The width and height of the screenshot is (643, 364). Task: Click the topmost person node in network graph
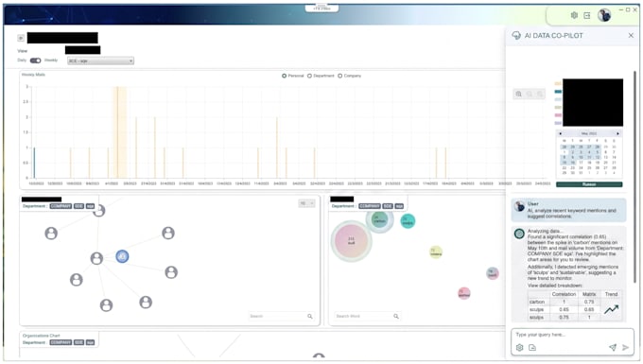[99, 211]
